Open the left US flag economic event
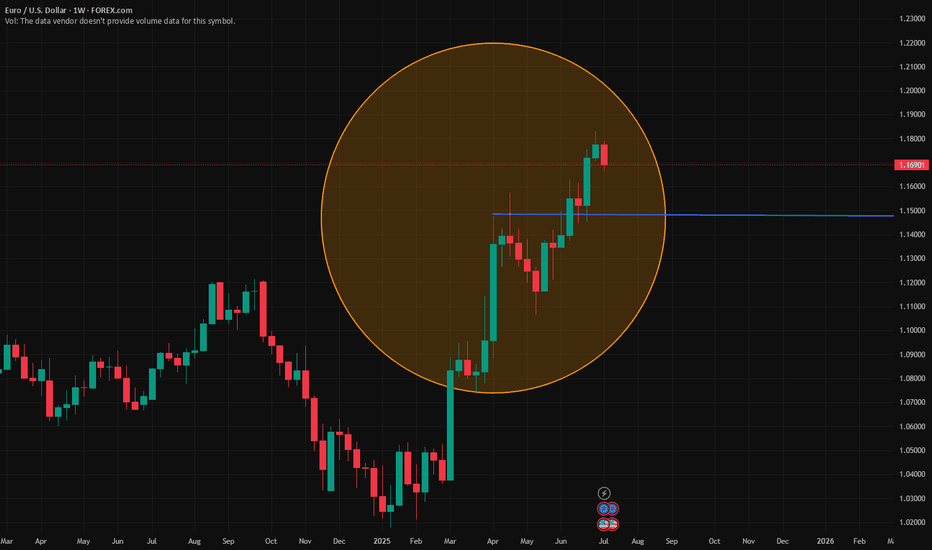Viewport: 932px width, 550px height. [x=603, y=524]
